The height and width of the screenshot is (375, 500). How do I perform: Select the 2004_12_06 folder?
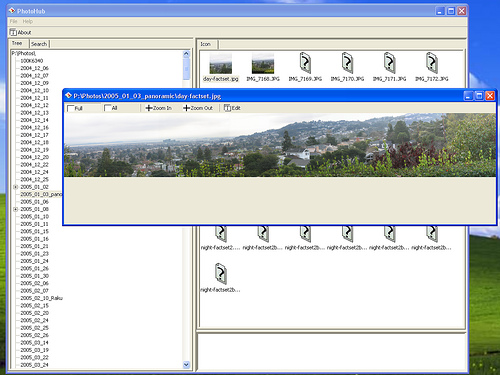click(x=34, y=68)
